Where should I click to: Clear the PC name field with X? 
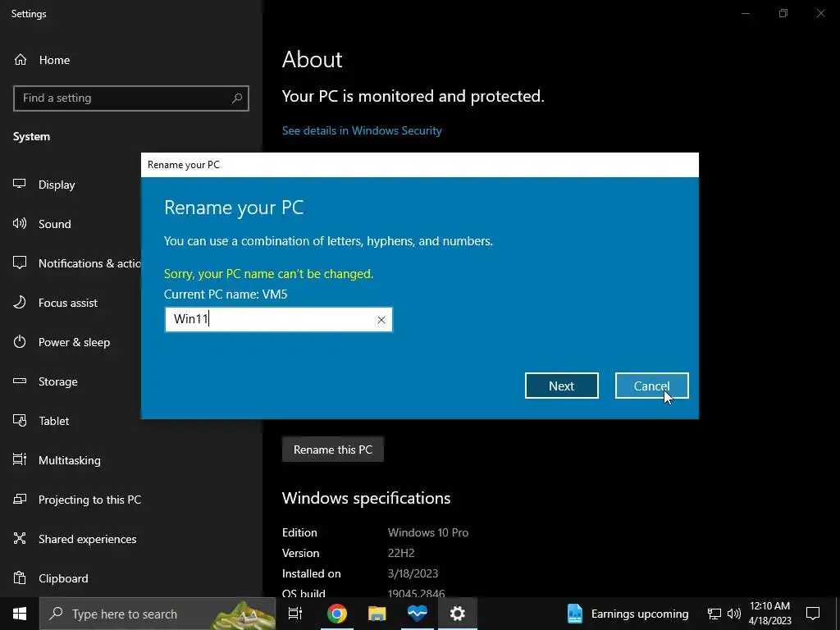(x=381, y=320)
